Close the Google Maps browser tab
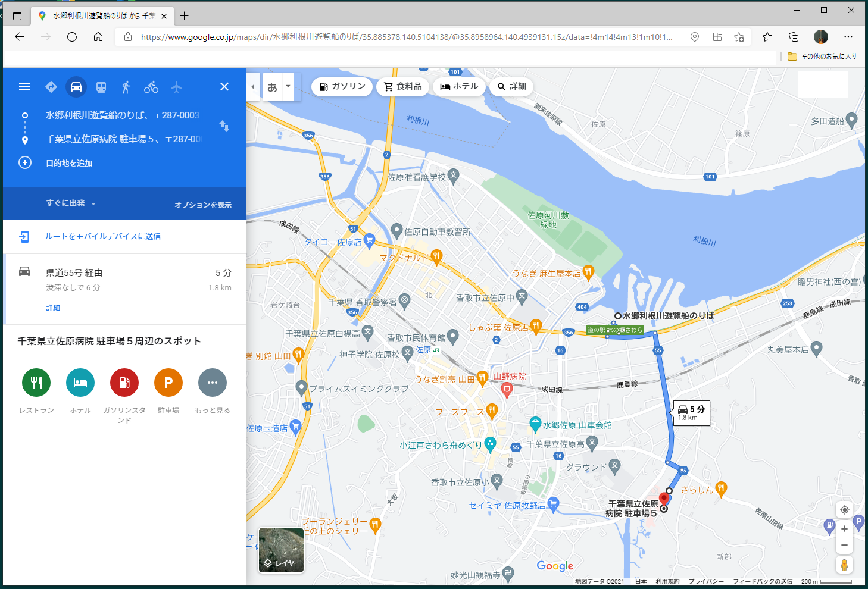Viewport: 868px width, 589px height. click(x=164, y=16)
